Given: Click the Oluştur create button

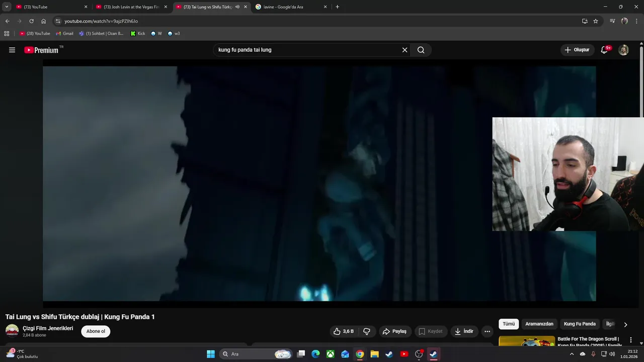Looking at the screenshot, I should tap(577, 50).
